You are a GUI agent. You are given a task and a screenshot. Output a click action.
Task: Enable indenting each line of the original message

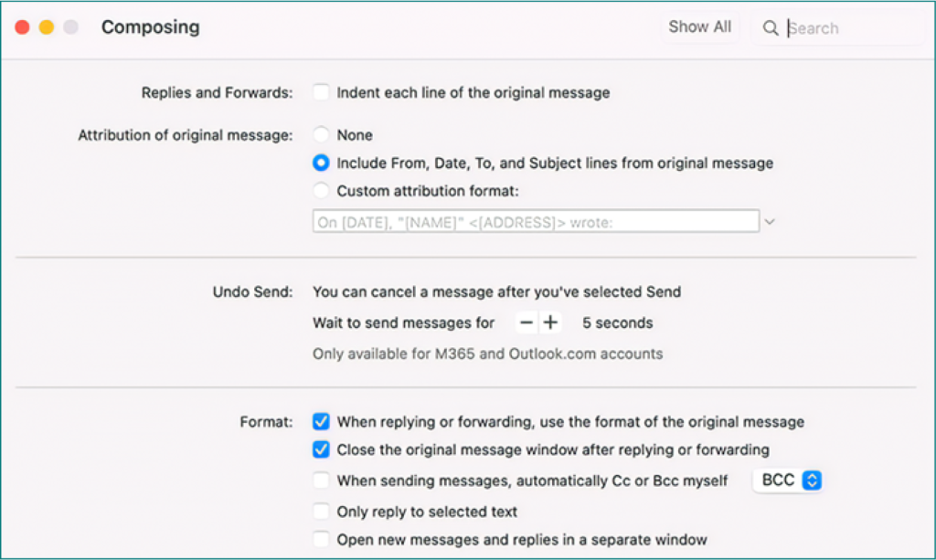321,91
